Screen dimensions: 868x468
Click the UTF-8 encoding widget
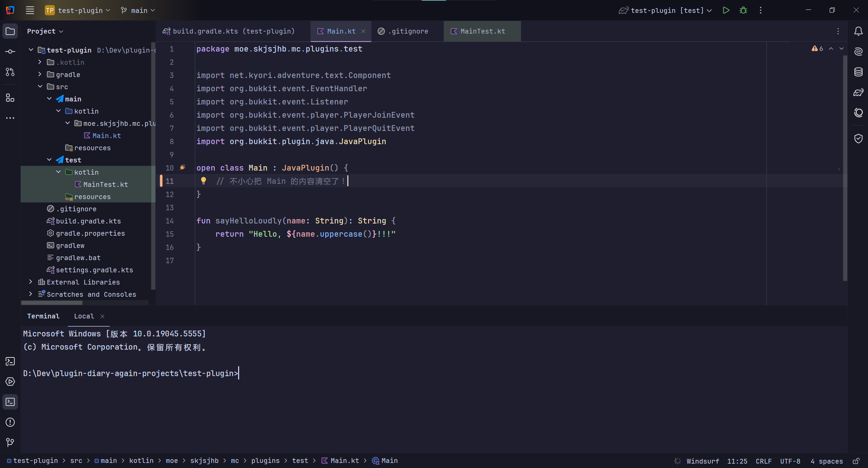click(790, 461)
